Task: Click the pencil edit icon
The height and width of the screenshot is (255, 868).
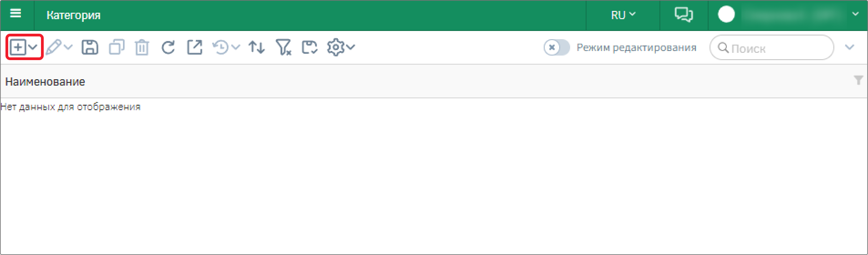Action: tap(53, 47)
